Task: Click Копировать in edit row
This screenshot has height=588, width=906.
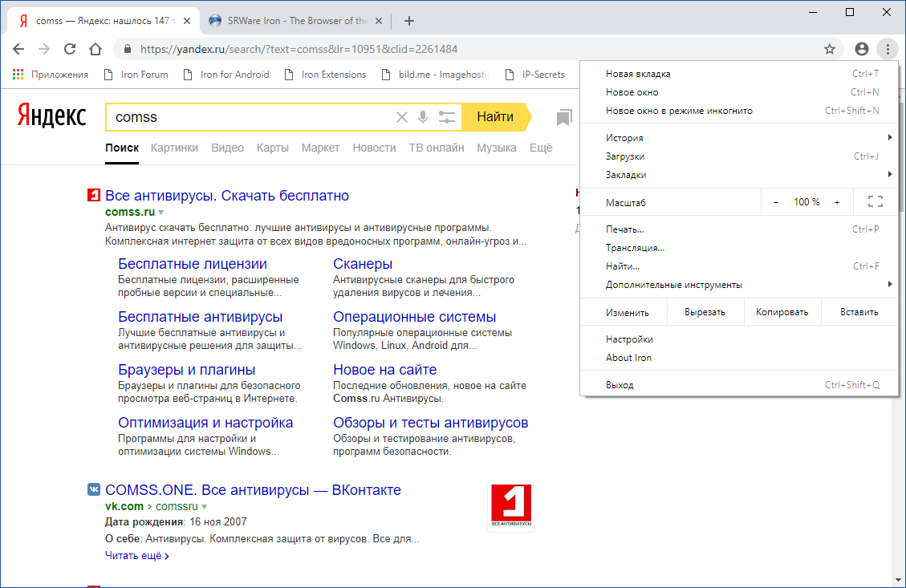Action: (x=782, y=312)
